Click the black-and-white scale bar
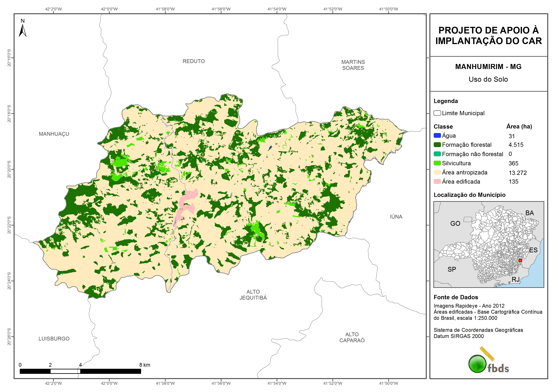The width and height of the screenshot is (555, 392). pyautogui.click(x=80, y=371)
